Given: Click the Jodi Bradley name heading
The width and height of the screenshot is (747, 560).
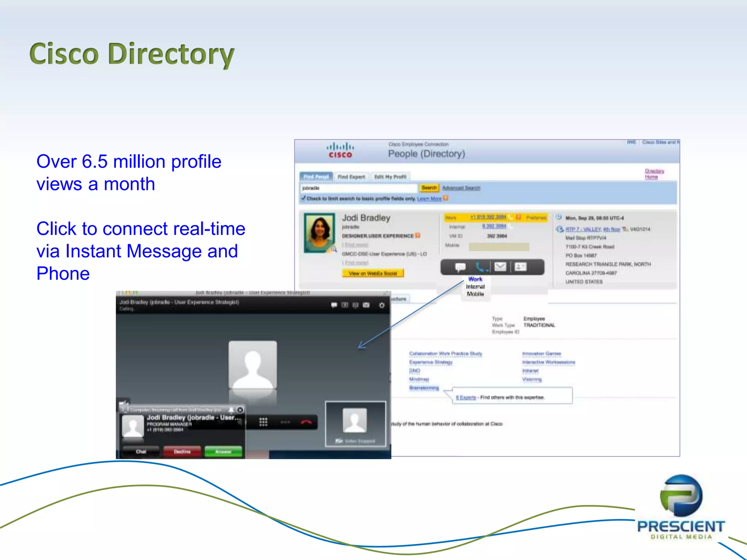Looking at the screenshot, I should 366,218.
